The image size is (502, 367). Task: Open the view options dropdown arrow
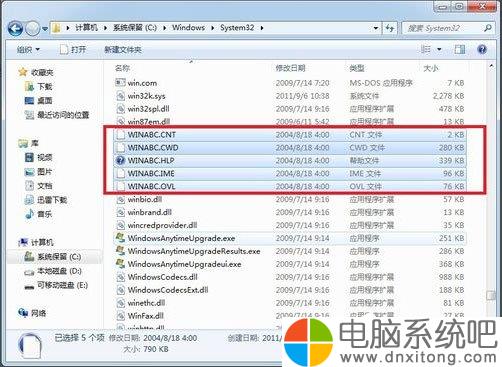pyautogui.click(x=439, y=50)
